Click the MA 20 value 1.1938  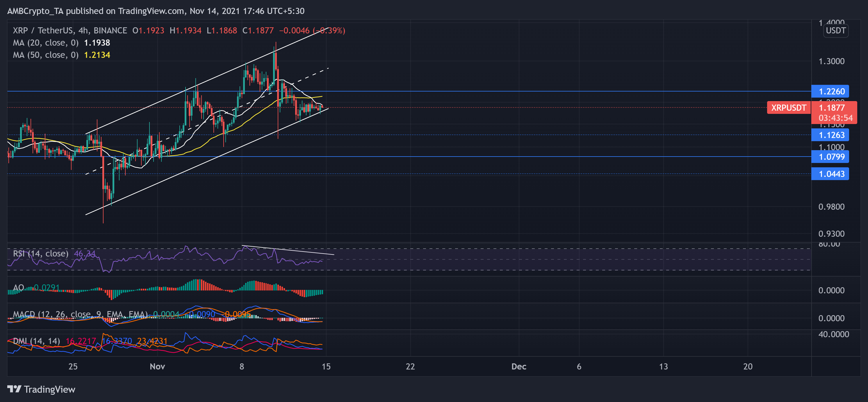97,43
